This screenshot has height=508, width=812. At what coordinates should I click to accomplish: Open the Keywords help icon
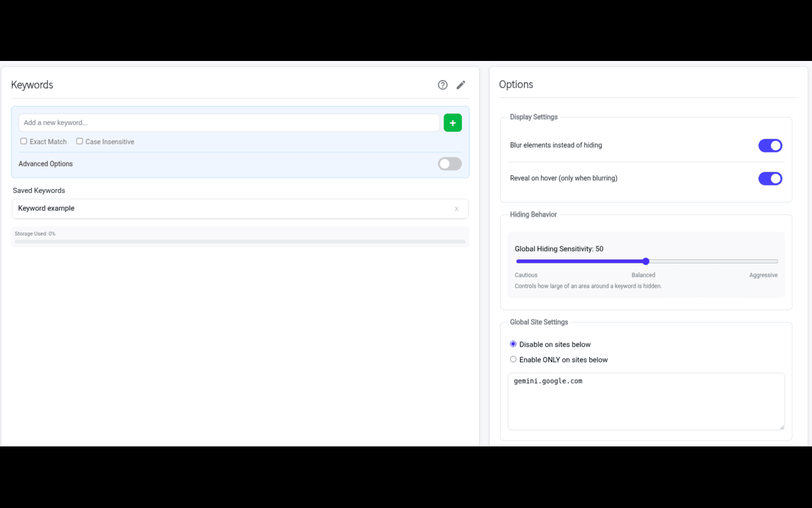(x=443, y=85)
